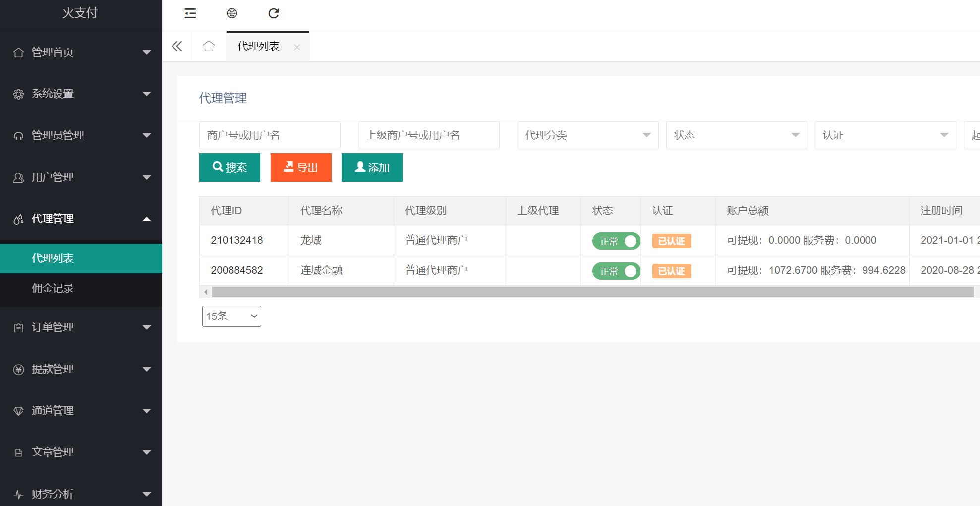Expand the 系统设置 sidebar menu
980x506 pixels.
(81, 94)
